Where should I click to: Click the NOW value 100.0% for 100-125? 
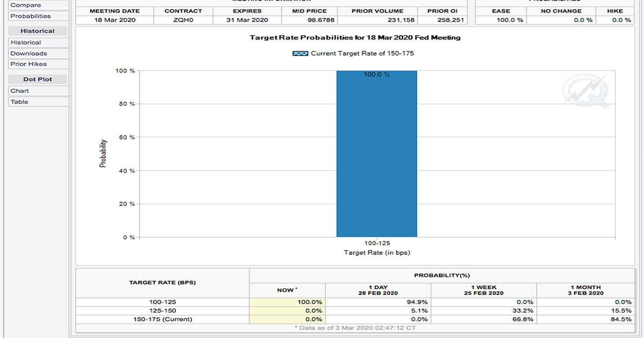310,302
